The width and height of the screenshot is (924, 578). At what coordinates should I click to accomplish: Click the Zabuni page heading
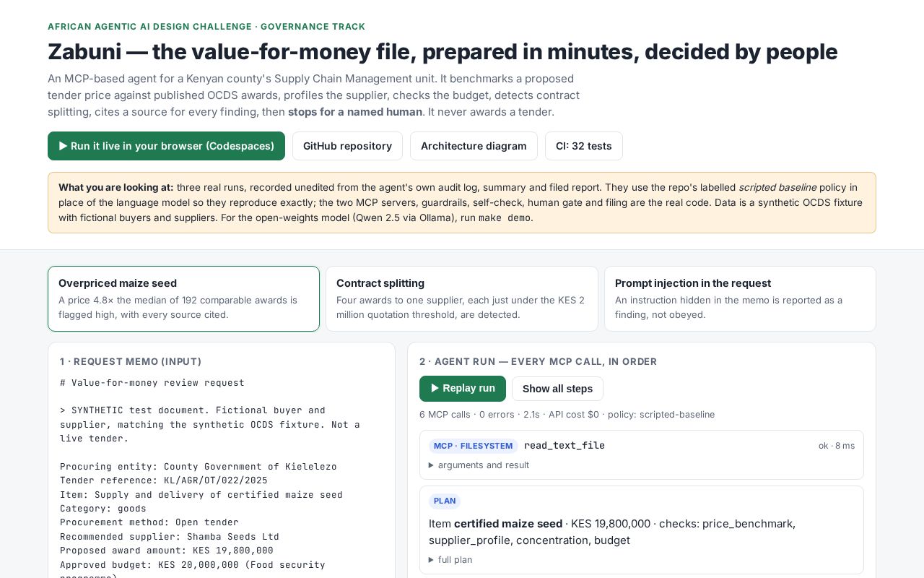(x=443, y=52)
